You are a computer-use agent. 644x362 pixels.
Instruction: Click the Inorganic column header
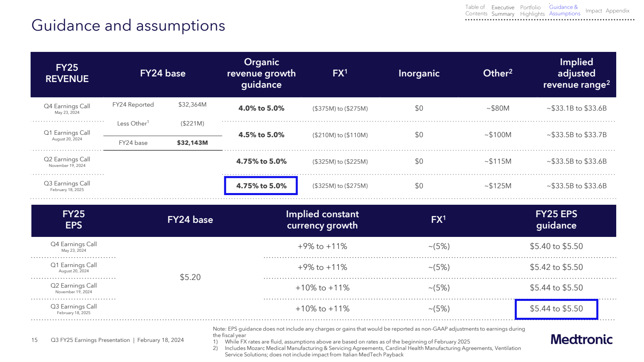click(x=419, y=73)
